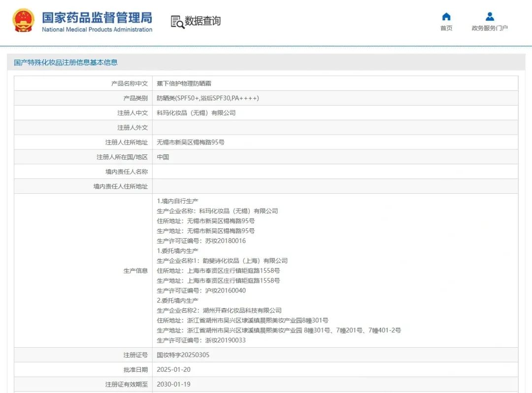532x393 pixels.
Task: Click 生产企业名称2：湖州开森化妆品科技有限公司
Action: pos(219,311)
